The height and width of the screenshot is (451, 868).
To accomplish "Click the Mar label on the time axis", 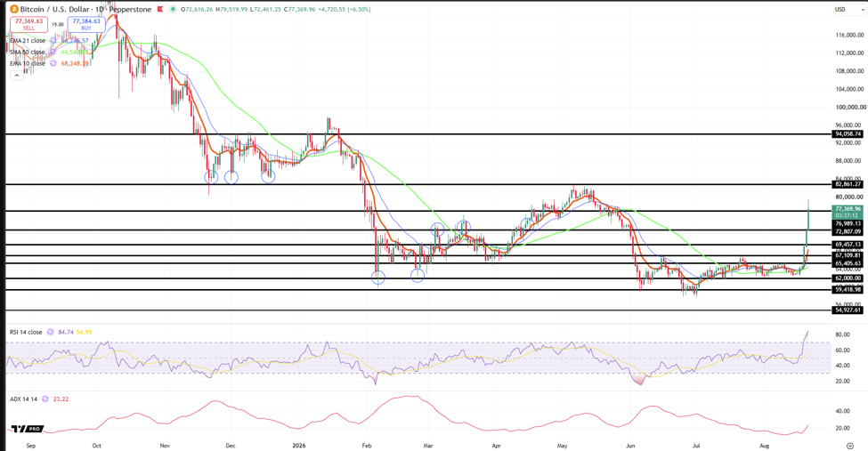I will point(428,446).
